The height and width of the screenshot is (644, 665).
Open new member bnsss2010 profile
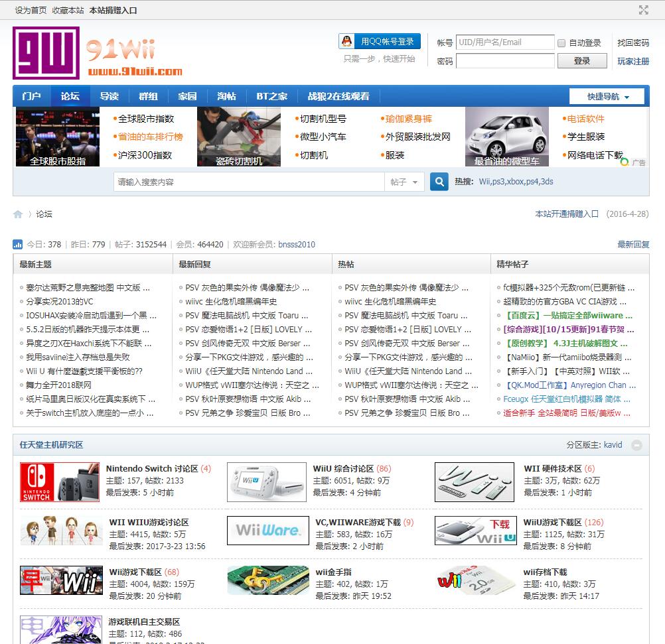(297, 244)
